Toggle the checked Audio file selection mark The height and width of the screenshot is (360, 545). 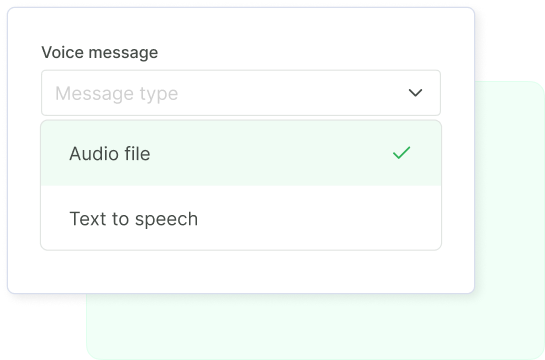pos(401,153)
